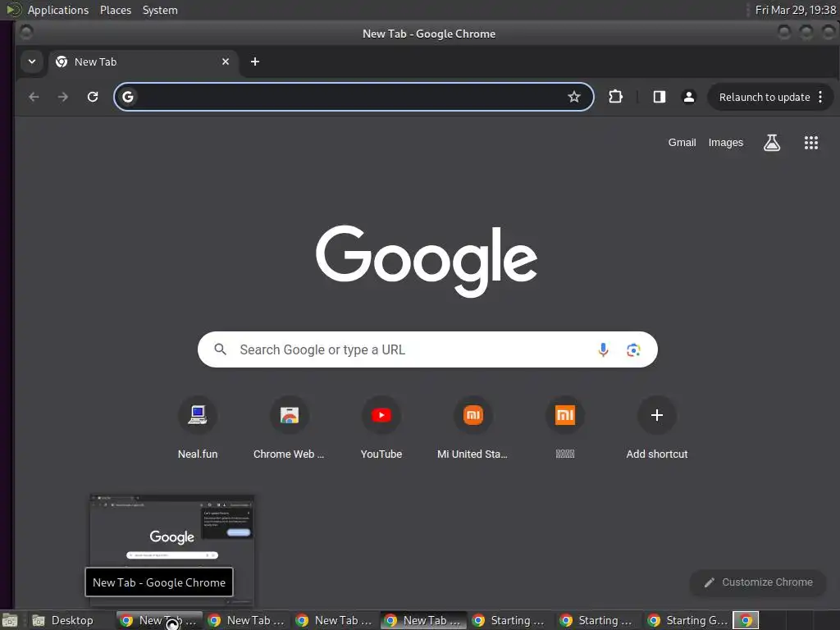Click the address bar field
The image size is (840, 630).
coord(354,97)
